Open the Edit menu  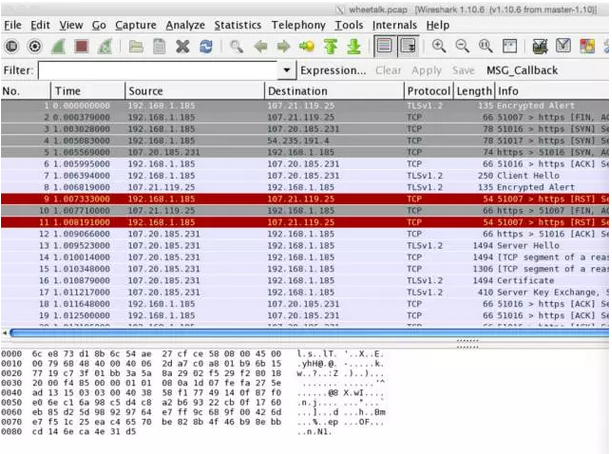40,25
